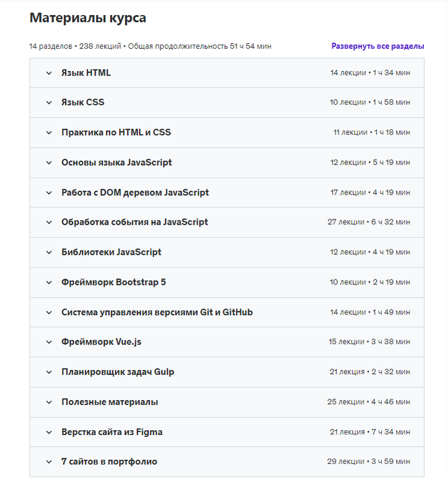This screenshot has width=448, height=482.
Task: Click Развернуть все разделы link
Action: [377, 46]
